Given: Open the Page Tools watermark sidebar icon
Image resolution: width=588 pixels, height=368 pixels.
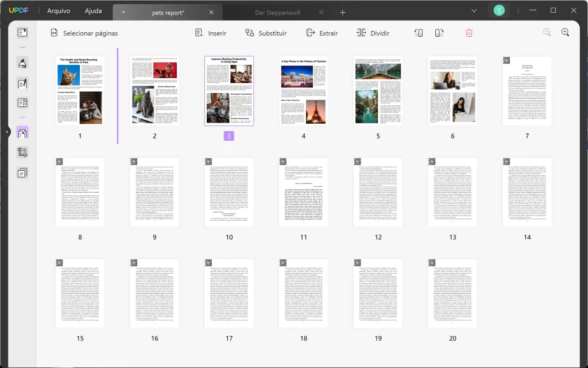Looking at the screenshot, I should point(22,172).
